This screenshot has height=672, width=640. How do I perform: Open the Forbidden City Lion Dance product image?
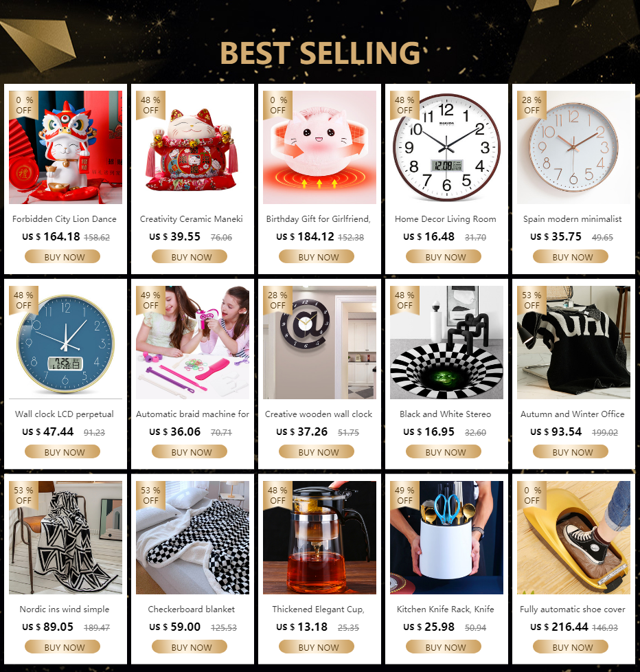click(x=65, y=147)
